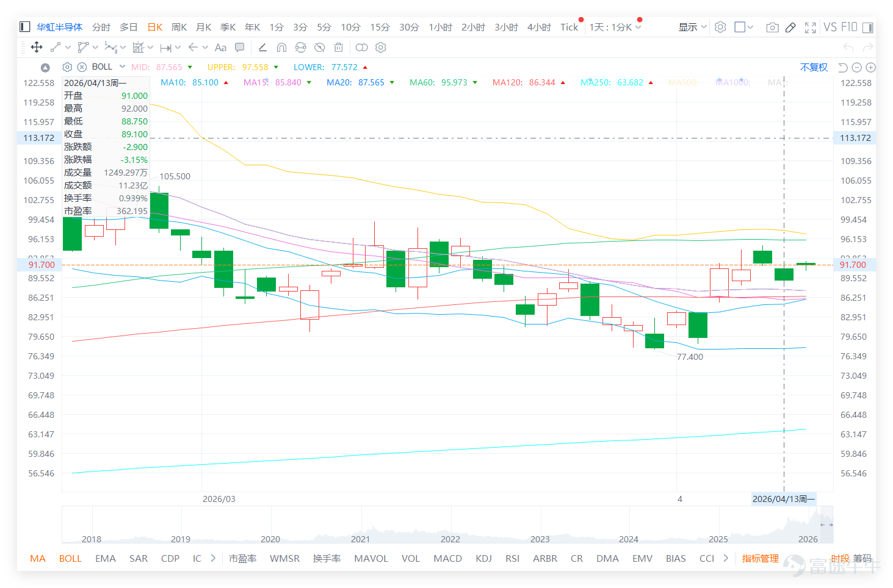Toggle the KDJ sub-indicator

coord(483,558)
